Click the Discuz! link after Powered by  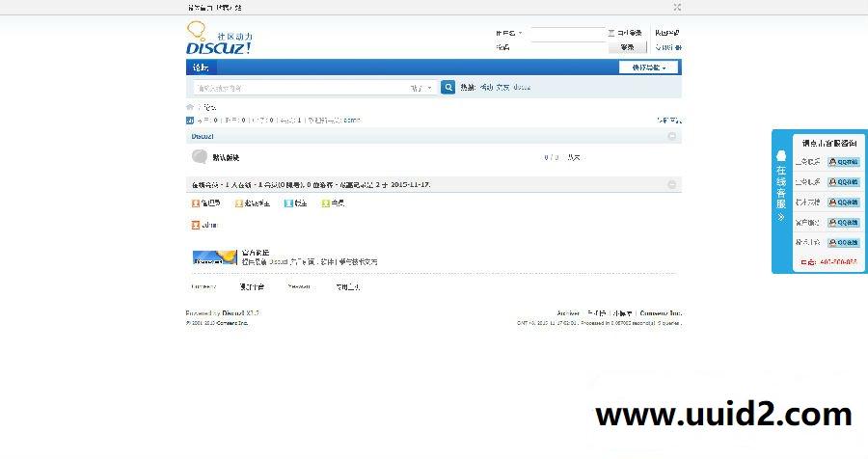(x=233, y=312)
